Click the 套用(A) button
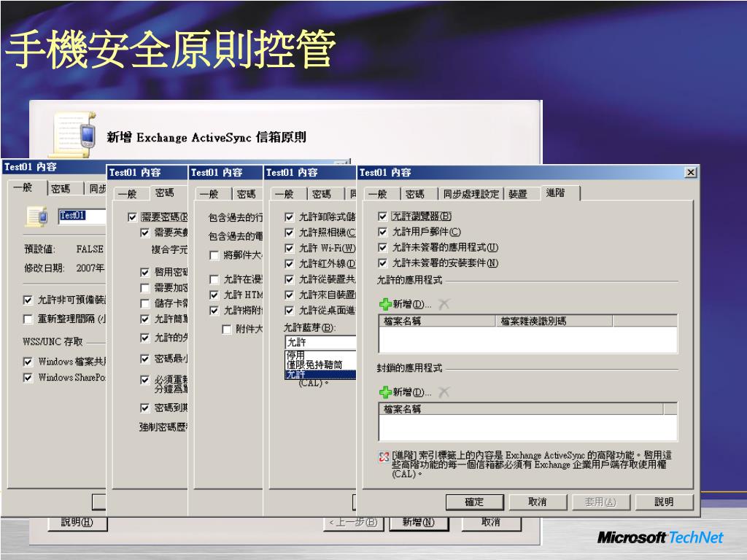The image size is (747, 560). pos(601,502)
